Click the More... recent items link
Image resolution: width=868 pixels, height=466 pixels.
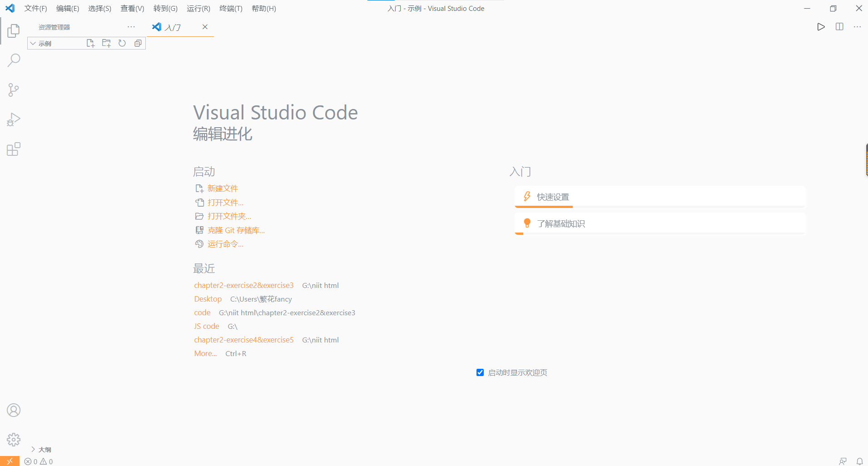[x=205, y=353]
